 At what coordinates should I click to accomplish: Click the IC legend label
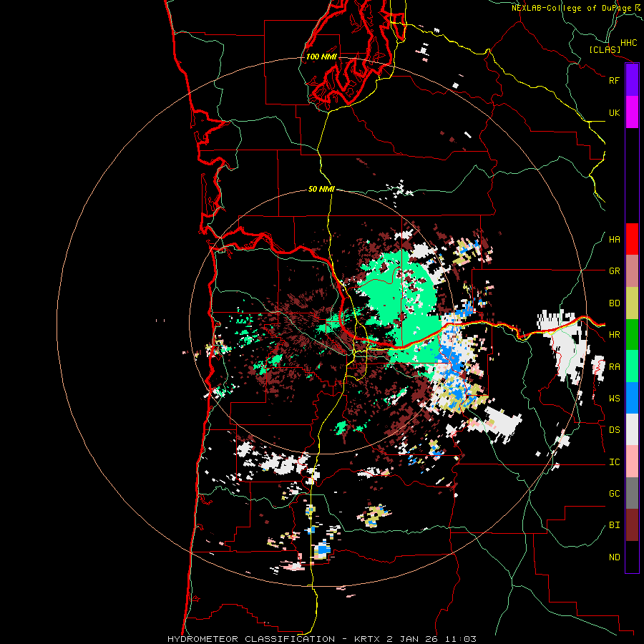pos(614,462)
